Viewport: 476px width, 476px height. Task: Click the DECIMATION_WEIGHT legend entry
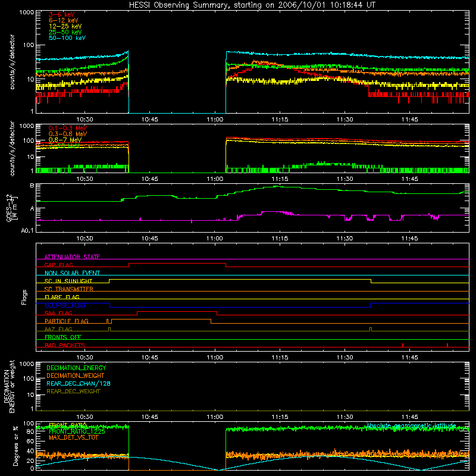(76, 375)
